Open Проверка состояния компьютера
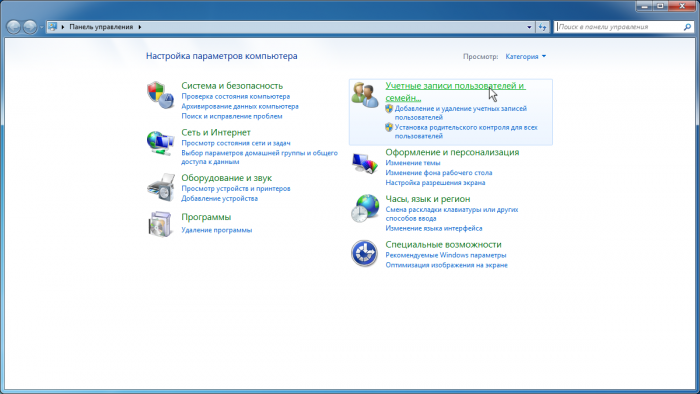The width and height of the screenshot is (700, 394). tap(236, 96)
